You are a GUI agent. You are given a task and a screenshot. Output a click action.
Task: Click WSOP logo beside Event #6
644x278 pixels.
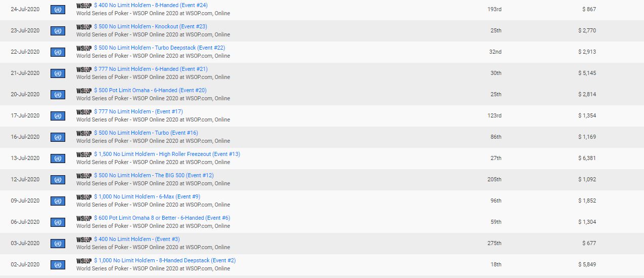[x=84, y=218]
